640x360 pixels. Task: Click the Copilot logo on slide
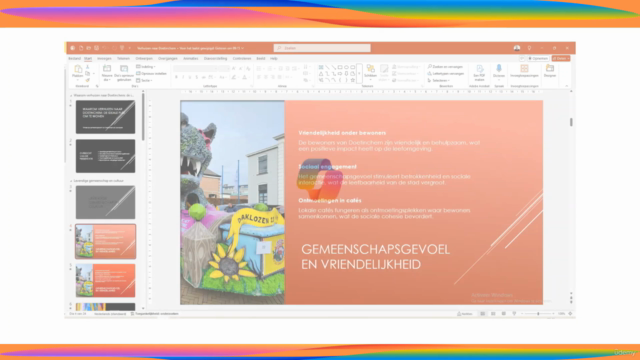pyautogui.click(x=320, y=180)
